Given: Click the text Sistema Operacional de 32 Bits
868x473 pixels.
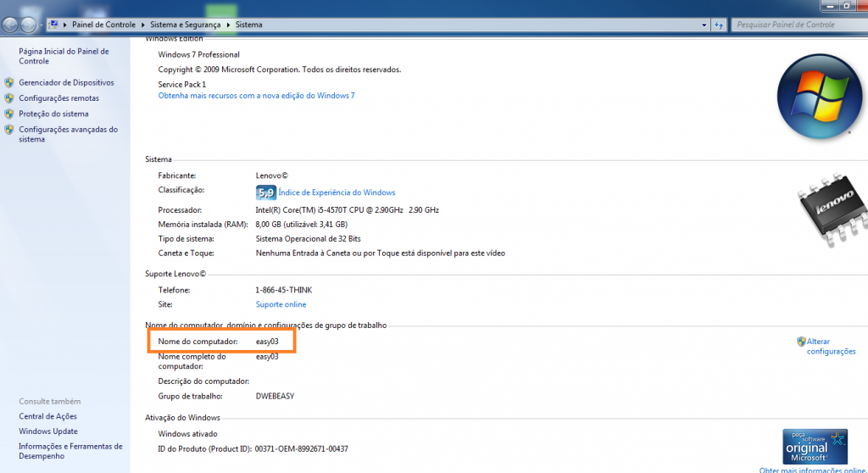Looking at the screenshot, I should coord(308,239).
